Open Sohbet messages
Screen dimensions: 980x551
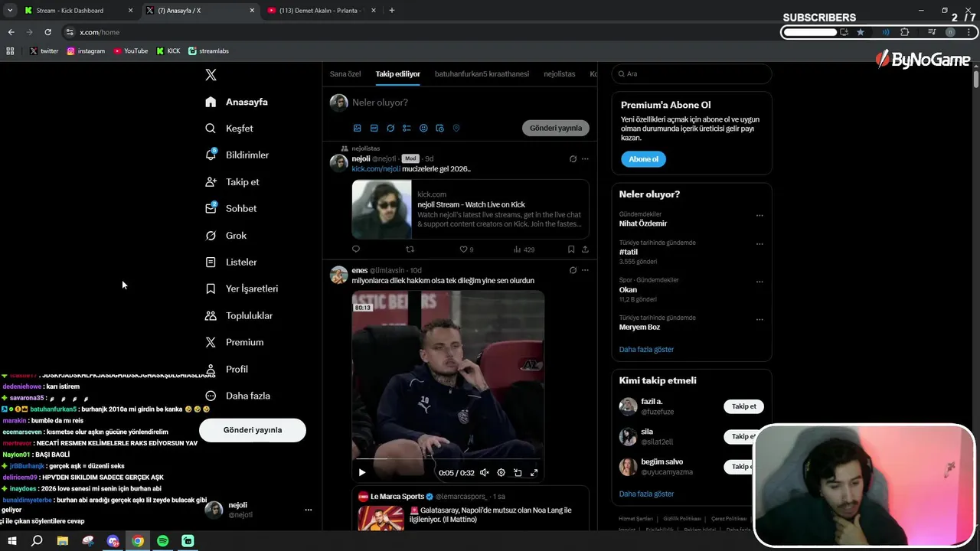[230, 208]
